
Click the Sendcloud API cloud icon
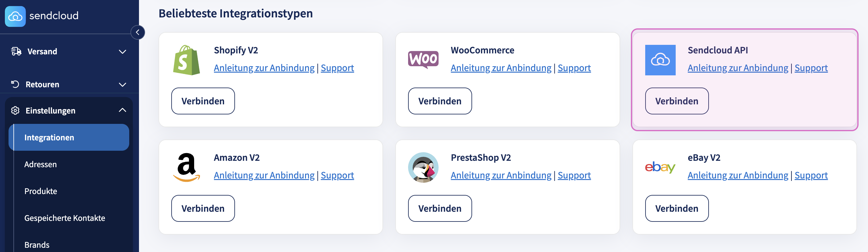pyautogui.click(x=660, y=60)
